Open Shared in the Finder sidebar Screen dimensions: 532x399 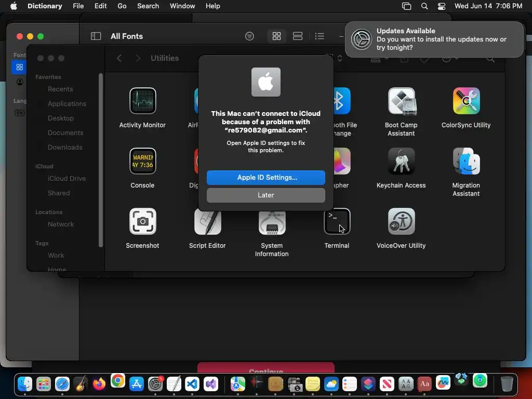(x=59, y=193)
